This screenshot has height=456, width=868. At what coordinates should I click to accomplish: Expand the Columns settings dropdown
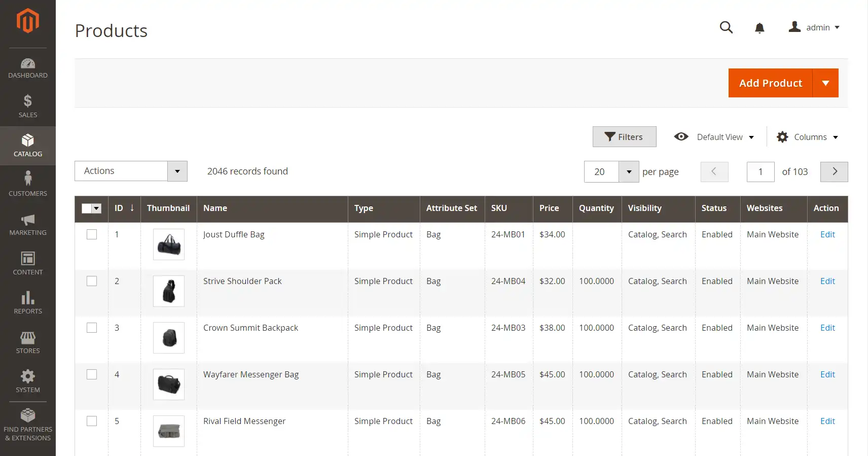(x=808, y=137)
